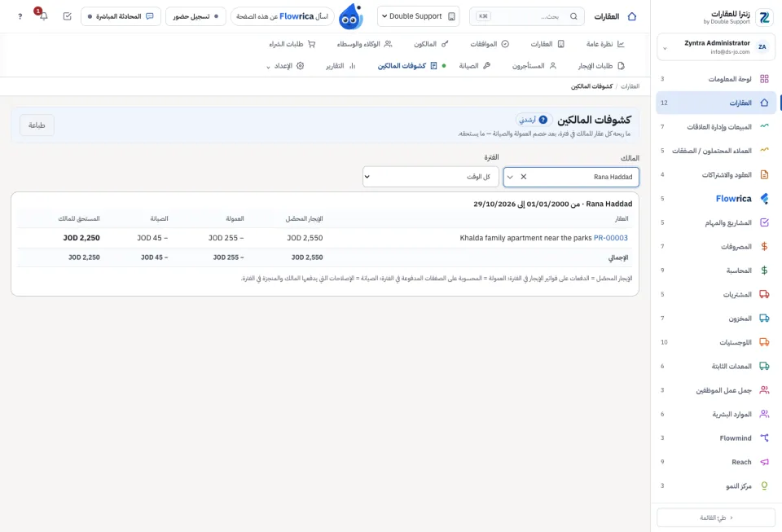Viewport: 782px width, 532px height.
Task: Expand the المالك owner dropdown arrow
Action: 510,177
